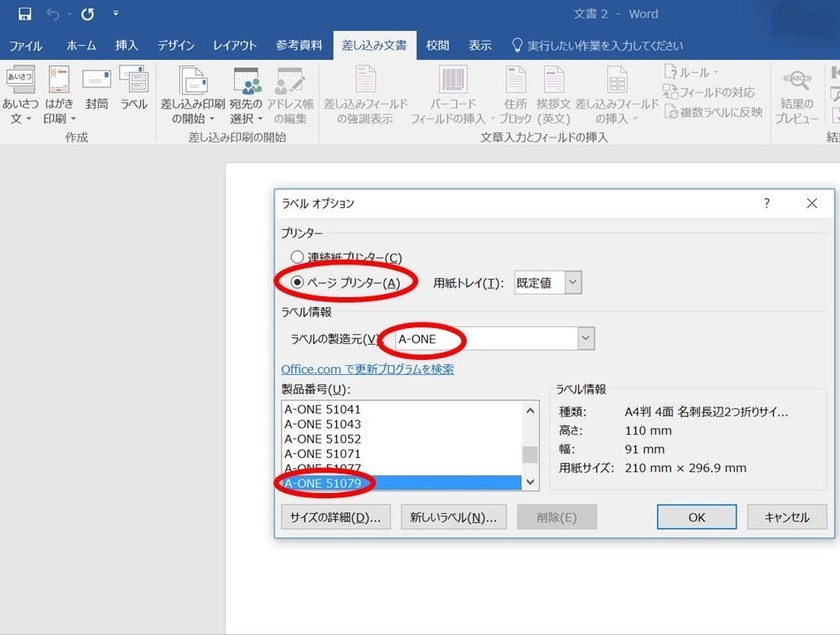Open 差し込み印刷の開始 menu

click(x=193, y=95)
